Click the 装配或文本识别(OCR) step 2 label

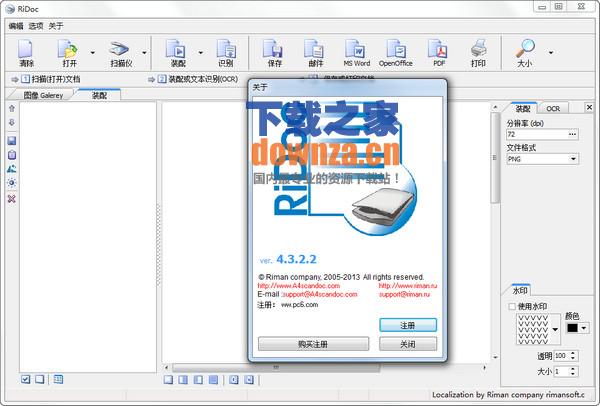(x=203, y=79)
